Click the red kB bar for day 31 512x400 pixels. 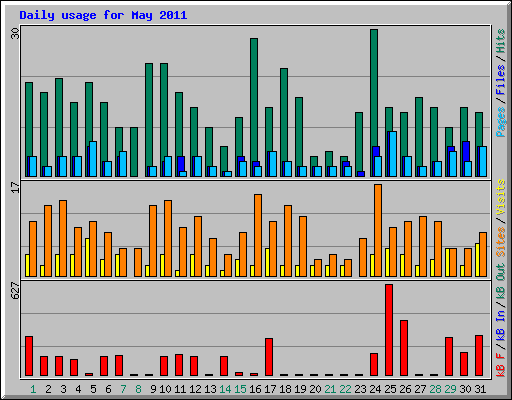coord(479,355)
